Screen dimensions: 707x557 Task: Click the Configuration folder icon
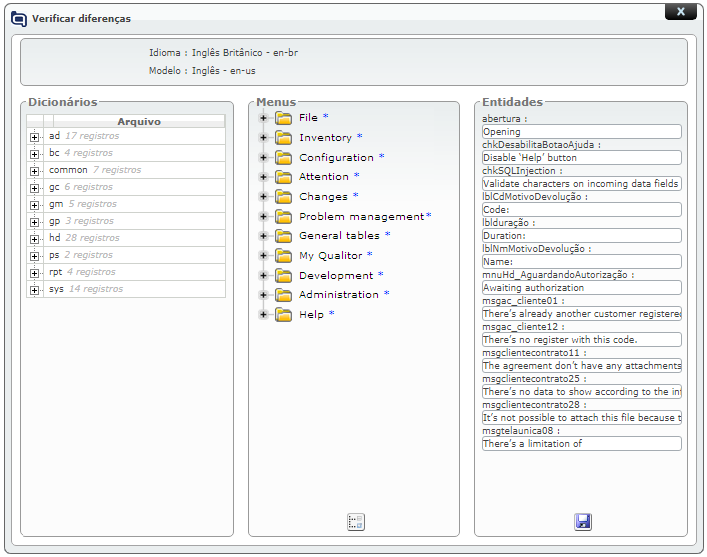(x=284, y=158)
